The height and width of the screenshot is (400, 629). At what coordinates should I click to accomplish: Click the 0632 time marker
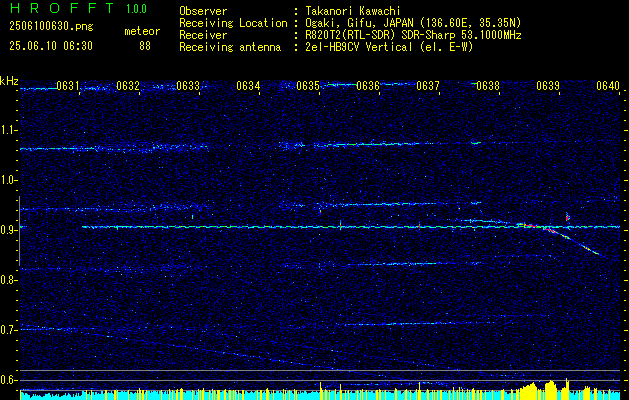128,86
